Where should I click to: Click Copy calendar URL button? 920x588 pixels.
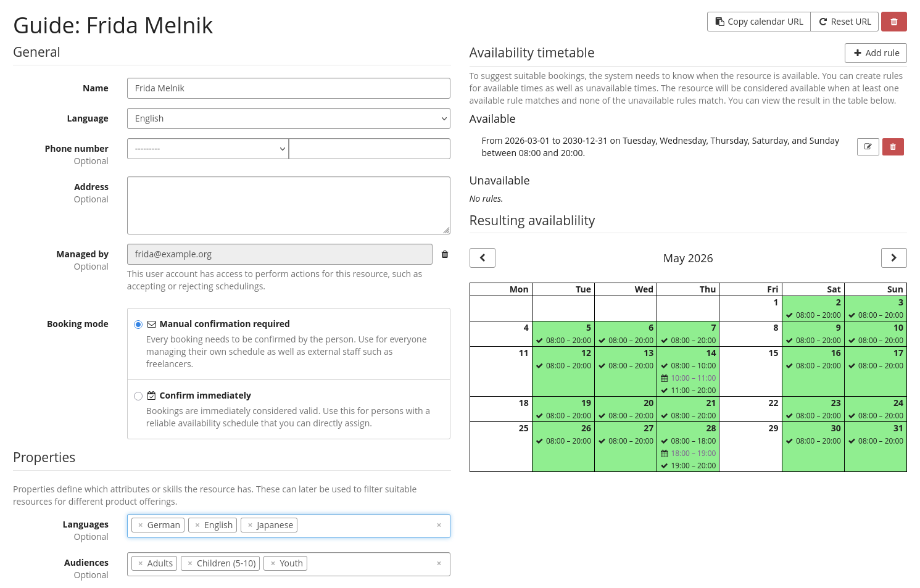pyautogui.click(x=759, y=22)
